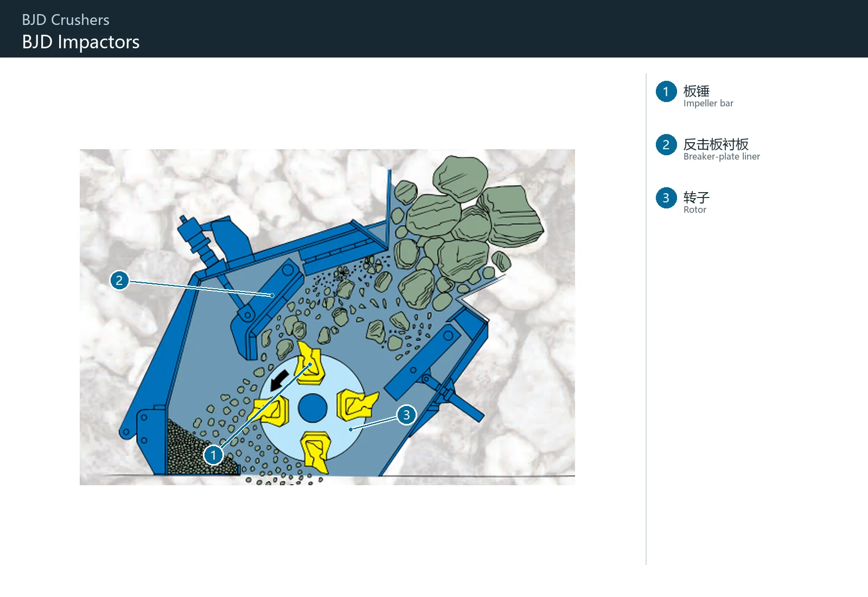Screen dimensions: 868x597
Task: Click the Chinese label 反击板衬板
Action: click(x=716, y=144)
